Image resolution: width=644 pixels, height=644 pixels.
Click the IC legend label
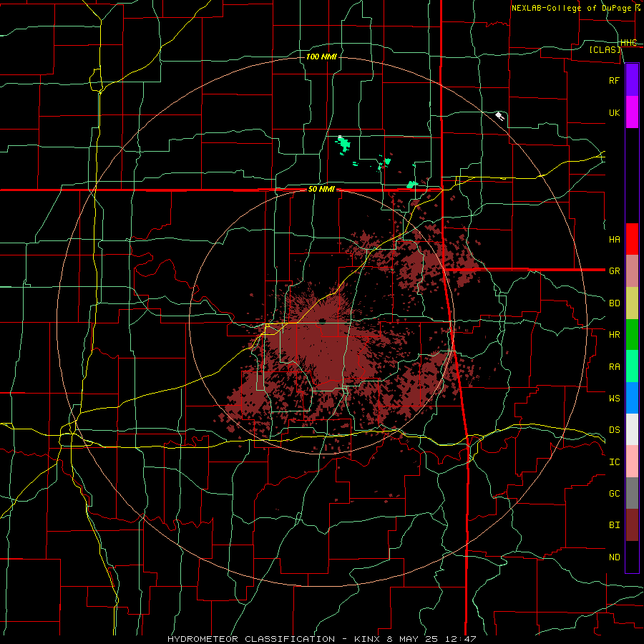click(x=615, y=462)
